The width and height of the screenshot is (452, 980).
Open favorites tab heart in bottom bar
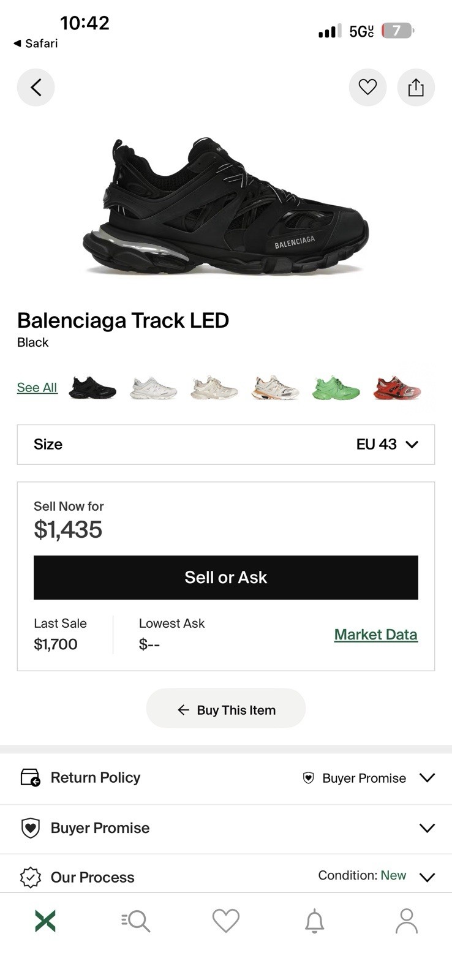point(226,921)
